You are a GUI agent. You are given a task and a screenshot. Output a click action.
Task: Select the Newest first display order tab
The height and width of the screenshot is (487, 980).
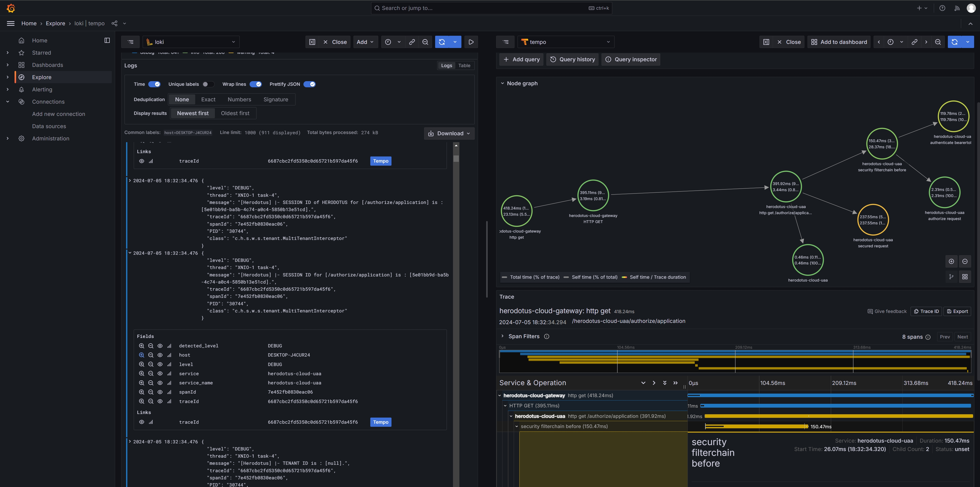(x=192, y=113)
